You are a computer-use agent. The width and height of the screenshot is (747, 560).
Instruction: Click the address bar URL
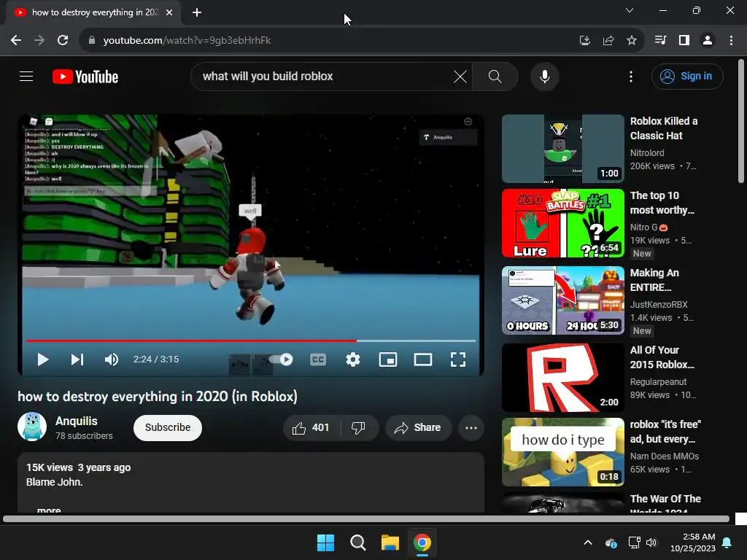coord(187,41)
